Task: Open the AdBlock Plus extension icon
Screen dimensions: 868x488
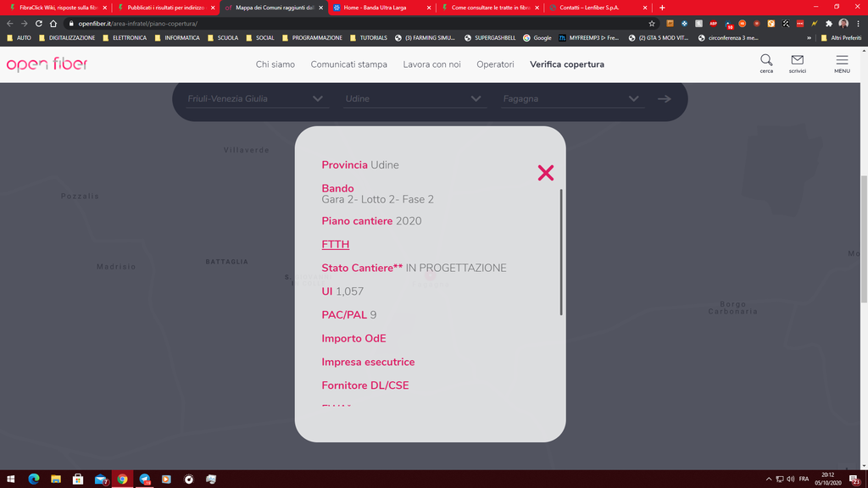Action: [x=713, y=24]
